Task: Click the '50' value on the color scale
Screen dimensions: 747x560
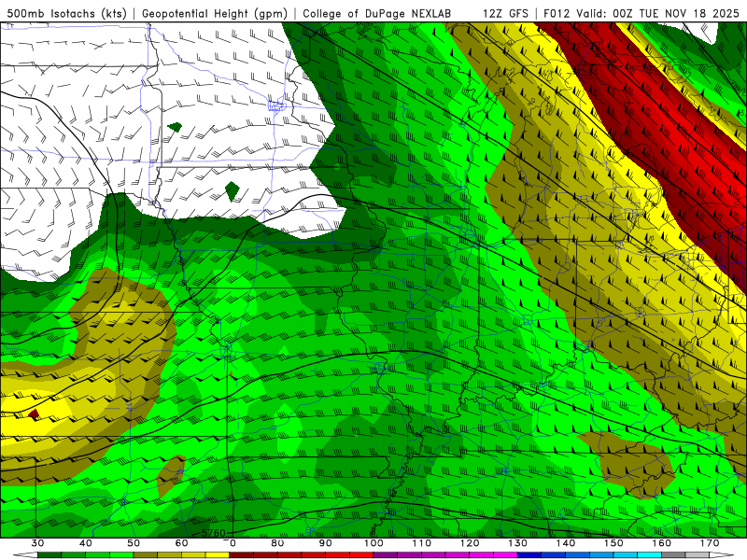Action: (134, 543)
